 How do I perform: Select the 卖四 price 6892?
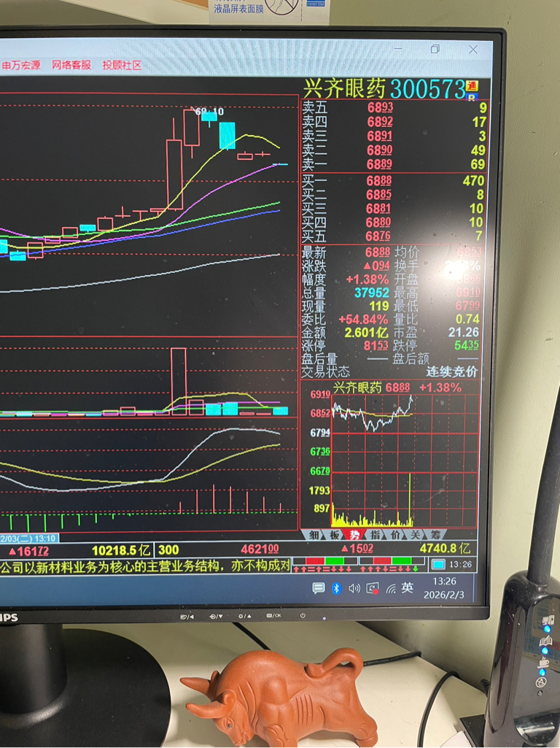click(380, 122)
